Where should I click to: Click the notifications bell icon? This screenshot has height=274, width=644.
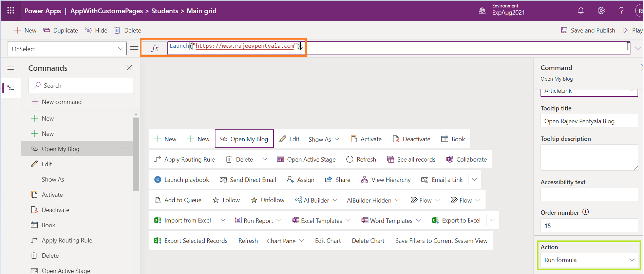tap(581, 10)
